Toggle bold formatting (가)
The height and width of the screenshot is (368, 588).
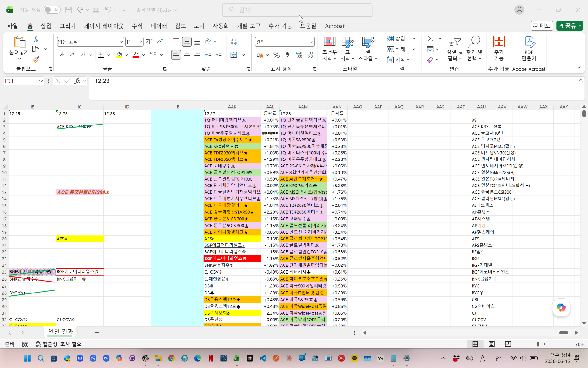[x=62, y=55]
